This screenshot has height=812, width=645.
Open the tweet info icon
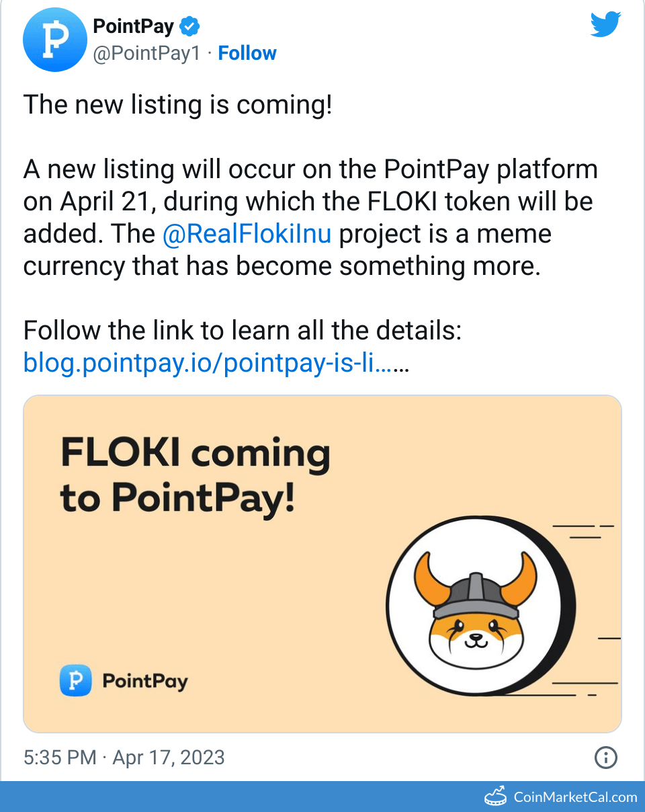click(x=605, y=758)
